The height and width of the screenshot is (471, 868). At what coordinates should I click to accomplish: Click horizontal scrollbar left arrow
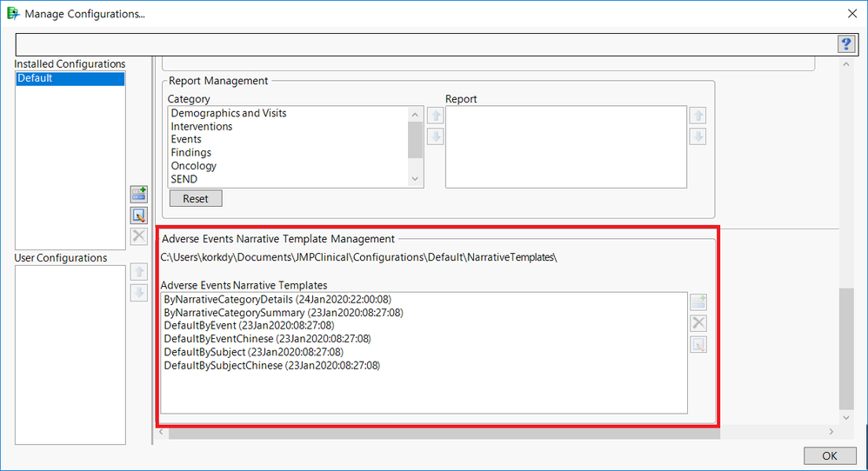pyautogui.click(x=162, y=432)
